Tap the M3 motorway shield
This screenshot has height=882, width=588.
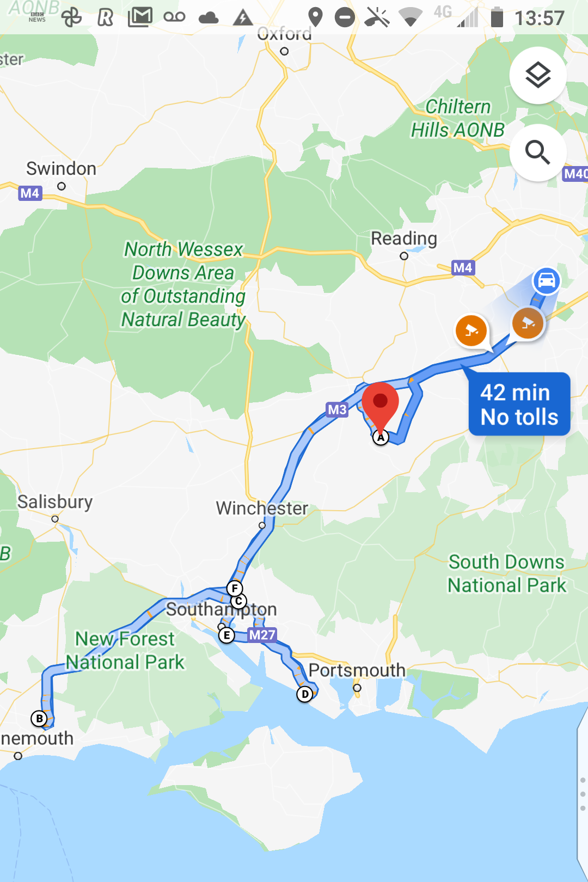[x=337, y=409]
